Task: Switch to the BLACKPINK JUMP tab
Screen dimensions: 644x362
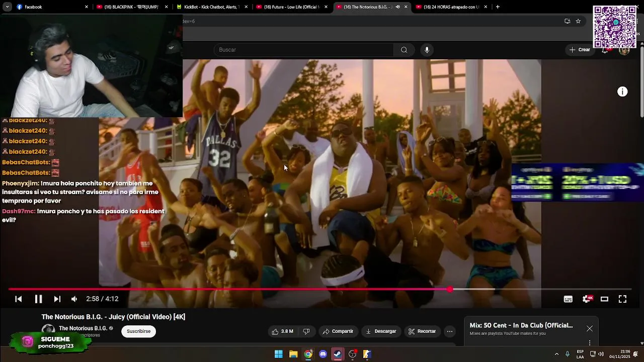Action: tap(131, 7)
